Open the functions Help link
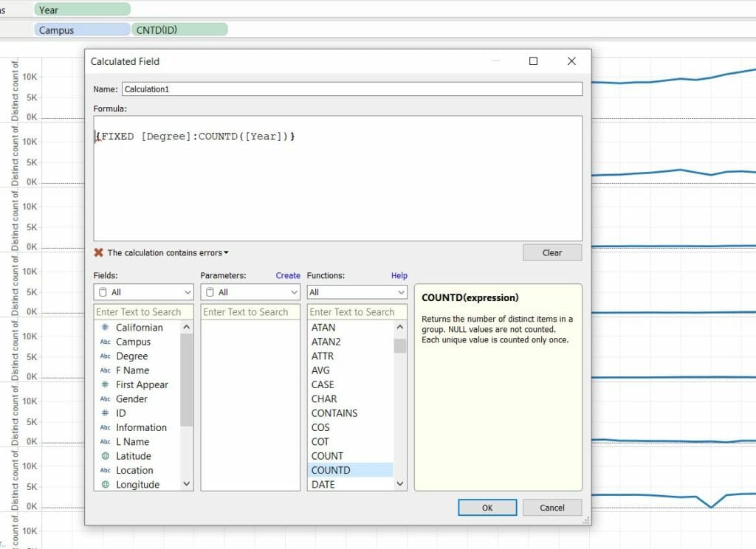This screenshot has height=549, width=756. pyautogui.click(x=399, y=275)
